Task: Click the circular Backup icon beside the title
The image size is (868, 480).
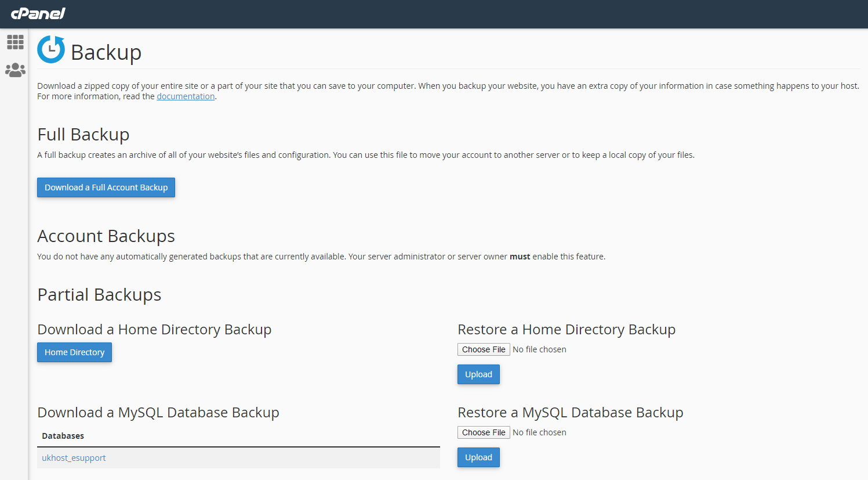Action: [x=50, y=50]
